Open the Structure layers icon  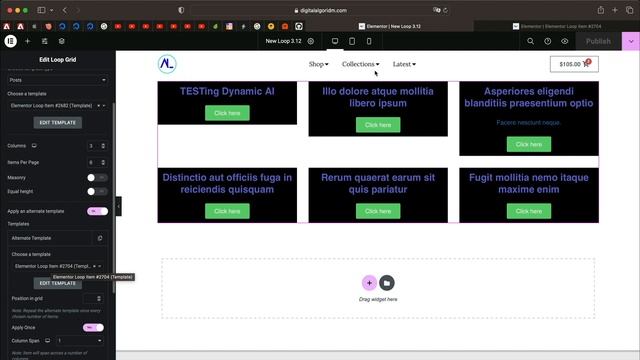click(x=62, y=41)
